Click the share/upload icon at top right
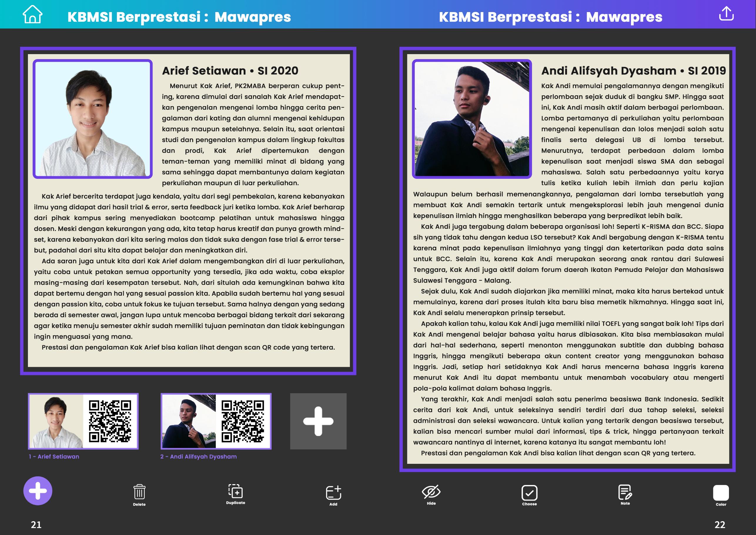The width and height of the screenshot is (756, 535). point(726,14)
